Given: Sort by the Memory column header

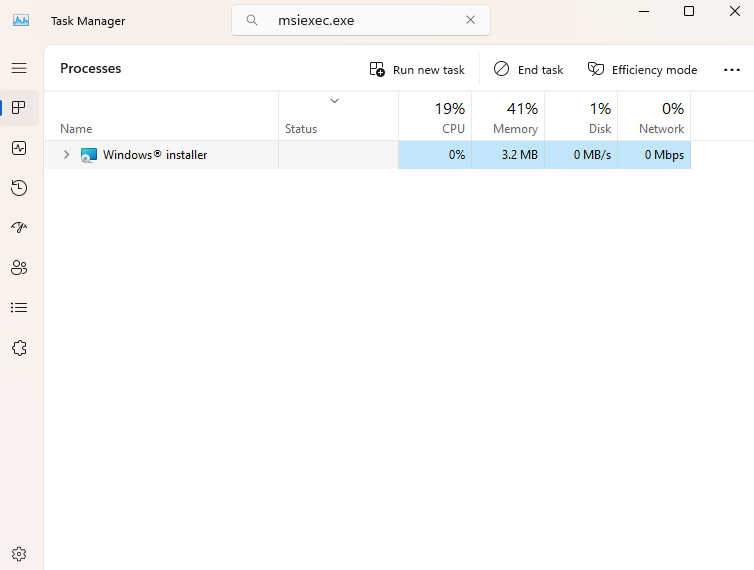Looking at the screenshot, I should (508, 117).
